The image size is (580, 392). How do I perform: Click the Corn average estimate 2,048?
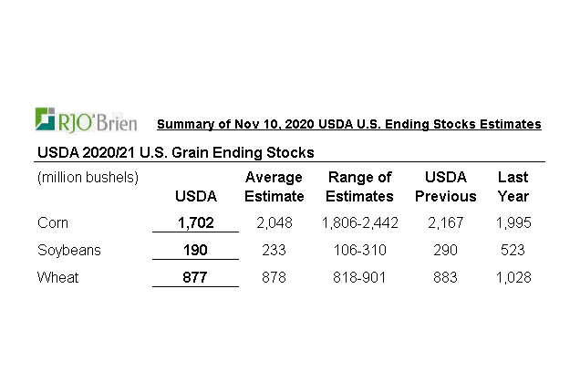274,222
